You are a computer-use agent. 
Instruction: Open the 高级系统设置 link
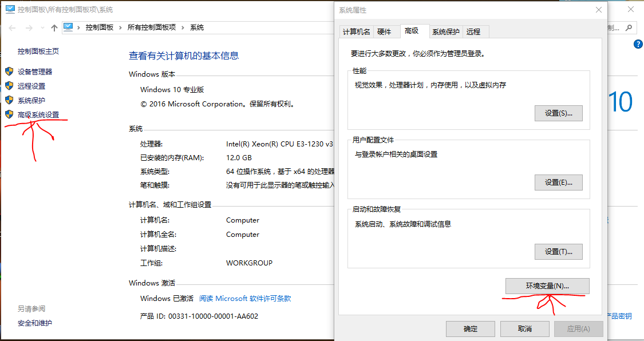click(38, 115)
